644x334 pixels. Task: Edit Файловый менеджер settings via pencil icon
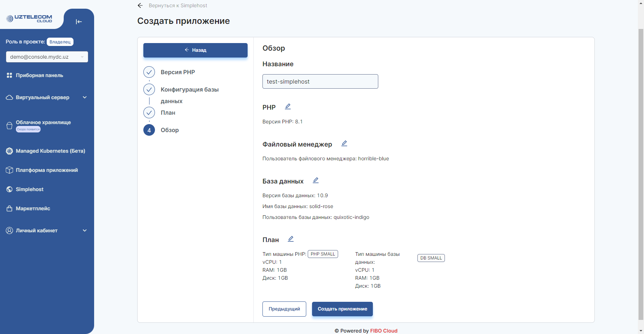click(x=344, y=143)
